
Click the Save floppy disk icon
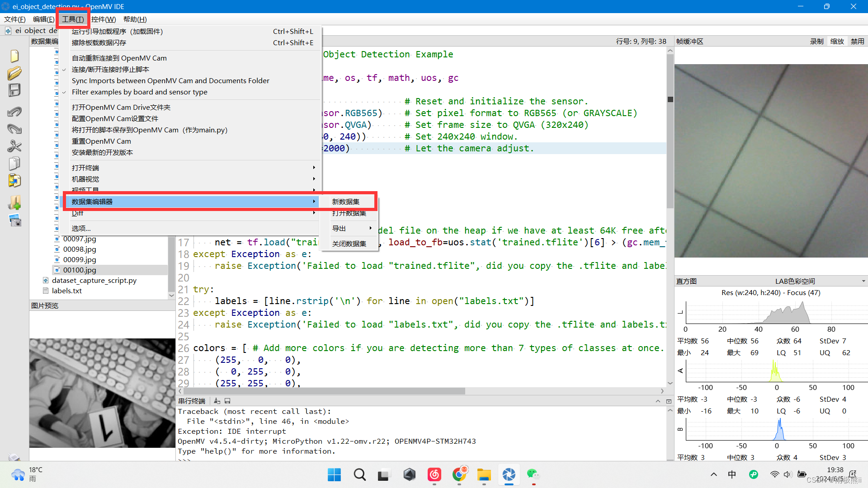[14, 90]
